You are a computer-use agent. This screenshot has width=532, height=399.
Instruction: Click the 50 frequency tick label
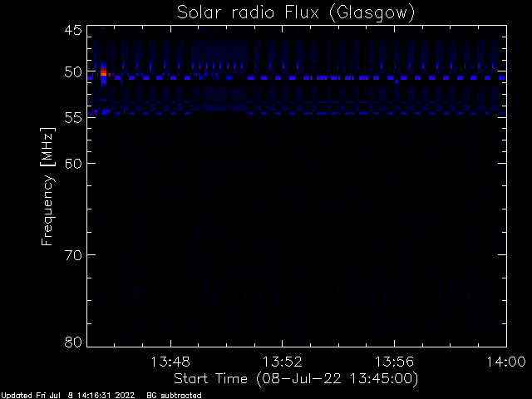pyautogui.click(x=73, y=72)
